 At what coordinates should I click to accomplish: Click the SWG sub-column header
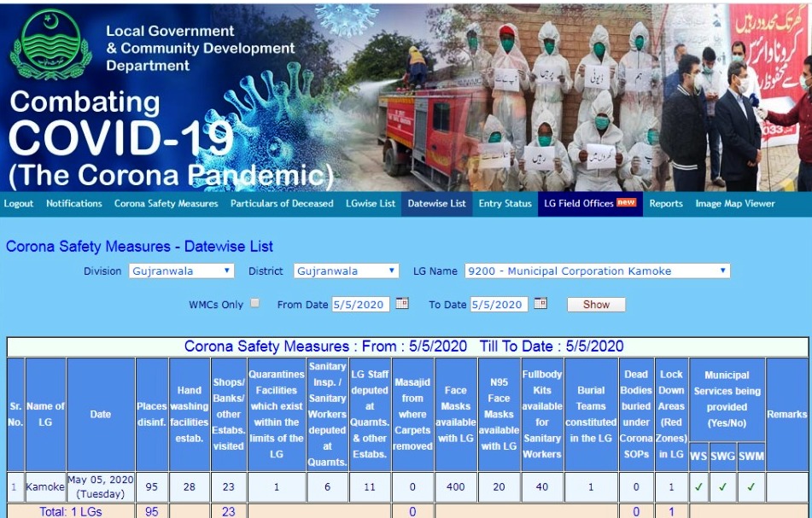point(722,457)
